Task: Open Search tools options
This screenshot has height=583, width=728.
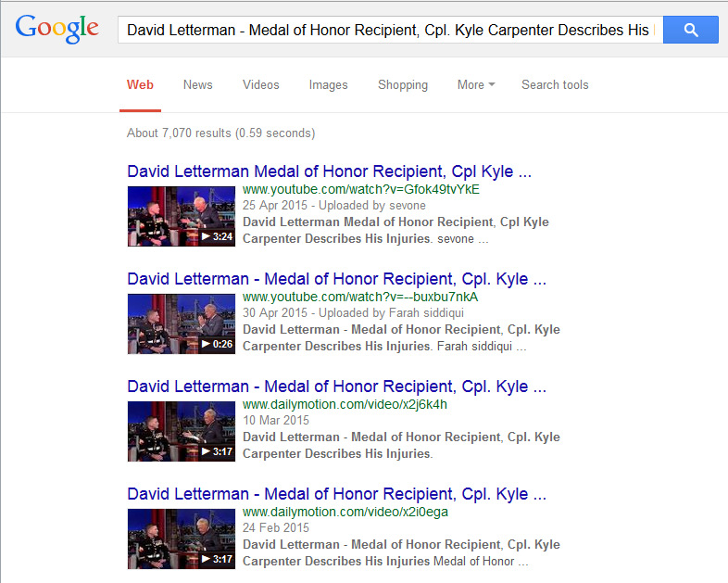Action: [x=555, y=84]
